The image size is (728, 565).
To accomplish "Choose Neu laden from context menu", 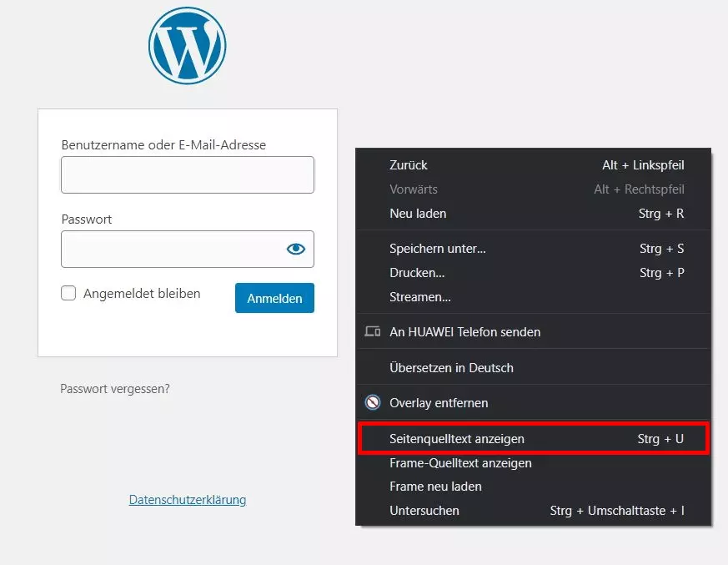I will tap(533, 214).
